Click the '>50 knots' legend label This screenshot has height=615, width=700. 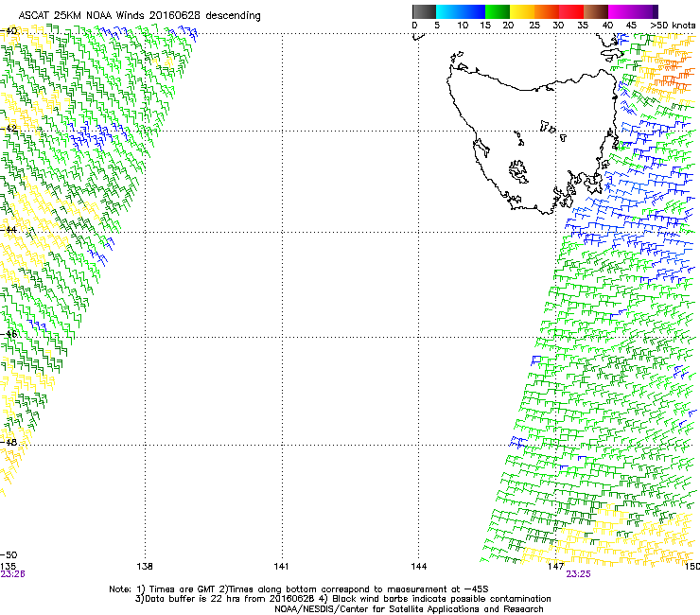pyautogui.click(x=673, y=26)
